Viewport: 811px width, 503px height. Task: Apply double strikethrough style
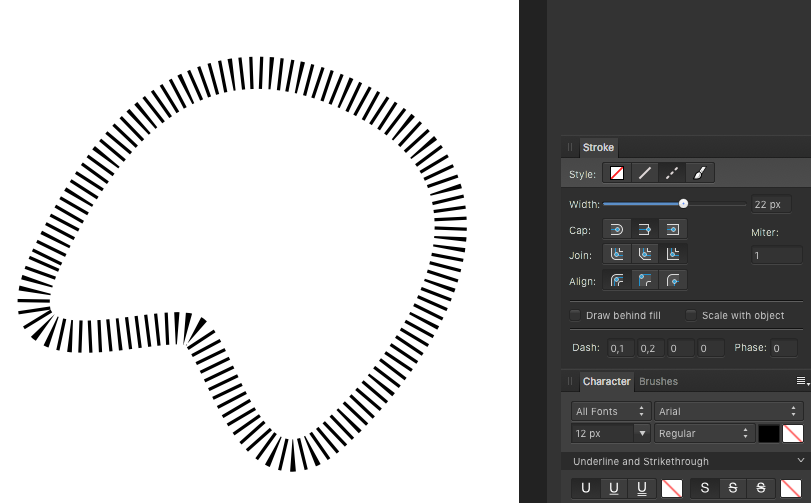760,488
